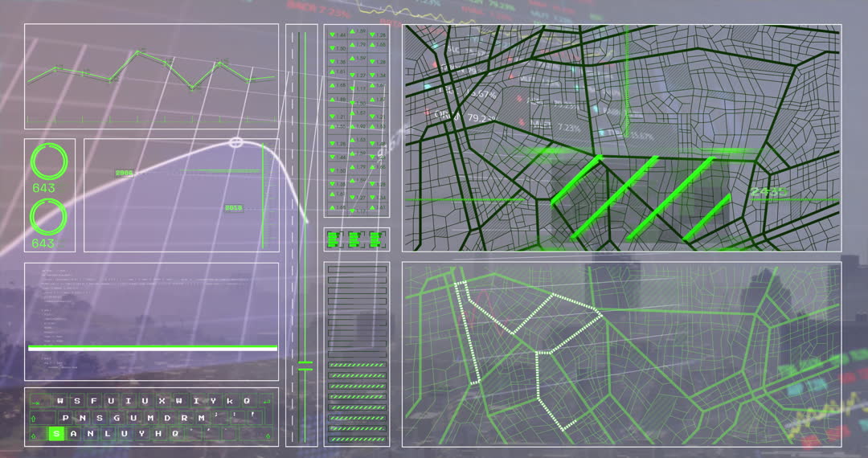Click the double-bar handle on the vertical slider
The height and width of the screenshot is (458, 868).
coord(305,366)
